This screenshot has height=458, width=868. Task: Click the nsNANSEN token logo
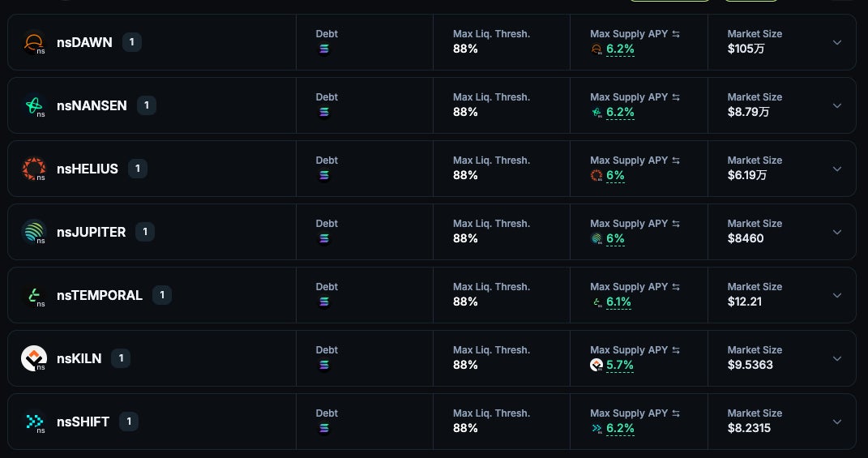tap(34, 105)
